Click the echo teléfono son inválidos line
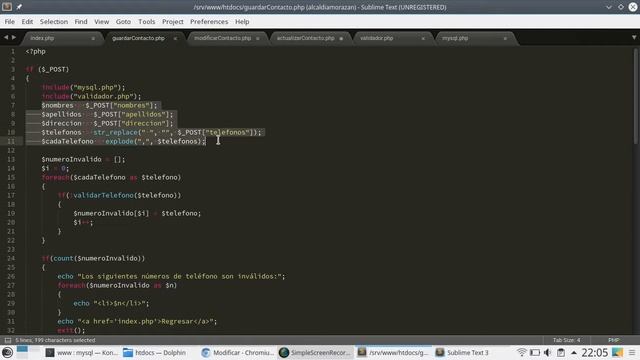The image size is (640, 360). (171, 276)
